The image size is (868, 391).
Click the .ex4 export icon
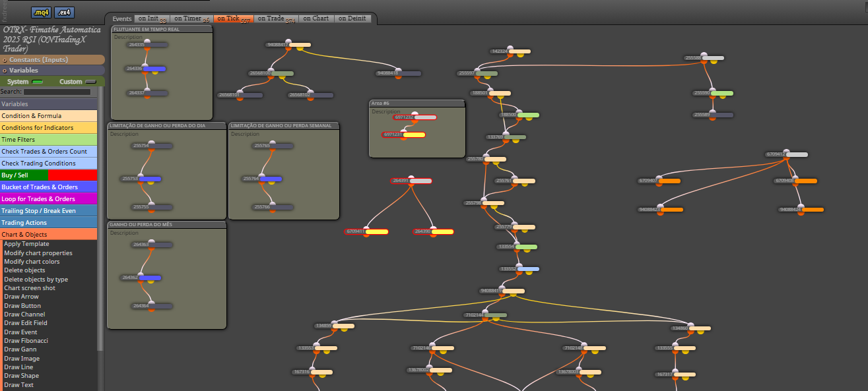64,13
